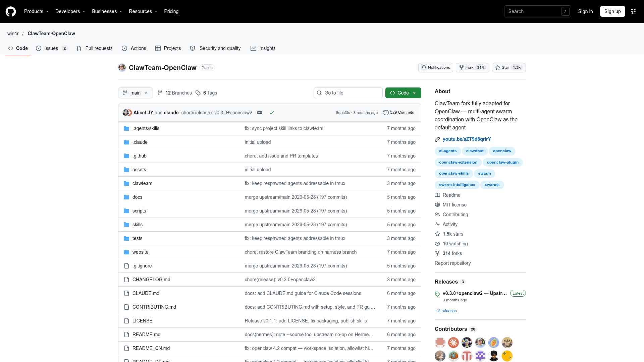Screen dimensions: 644x362
Task: Open the .agents/skills folder
Action: tap(146, 128)
